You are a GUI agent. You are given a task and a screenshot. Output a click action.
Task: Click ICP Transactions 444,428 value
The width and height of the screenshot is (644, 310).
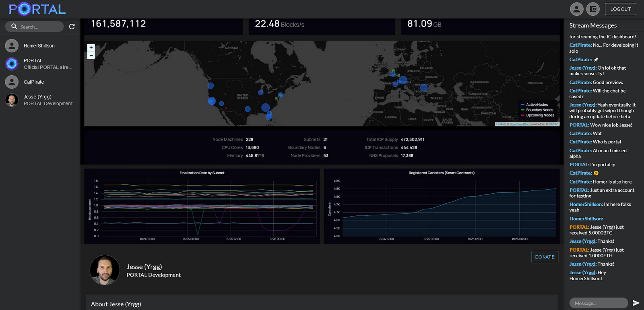tap(409, 147)
